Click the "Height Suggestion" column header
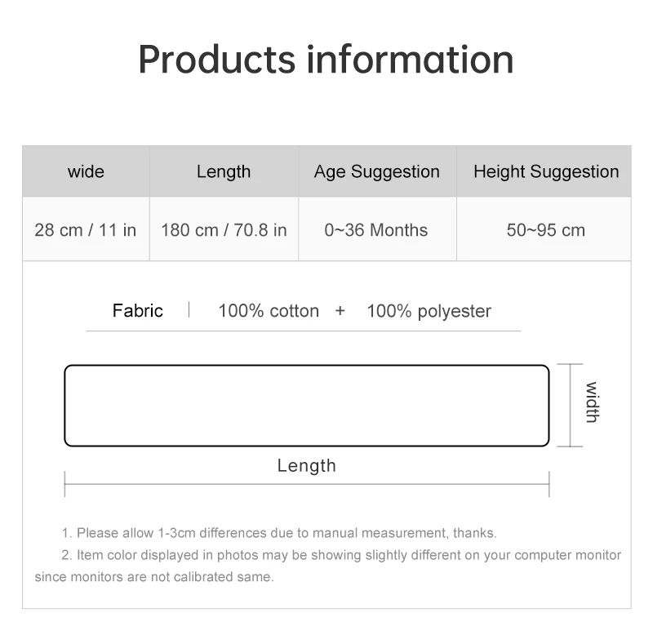This screenshot has height=644, width=653. pos(546,171)
